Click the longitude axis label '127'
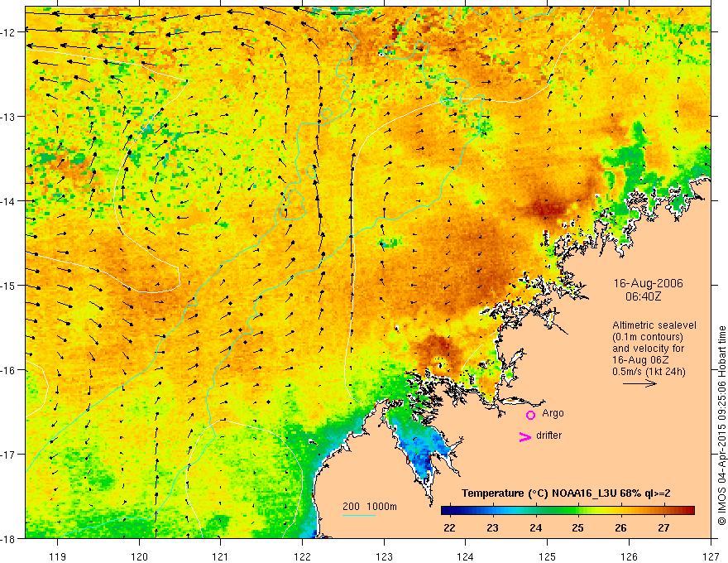Screen dimensions: 728x563 point(711,556)
